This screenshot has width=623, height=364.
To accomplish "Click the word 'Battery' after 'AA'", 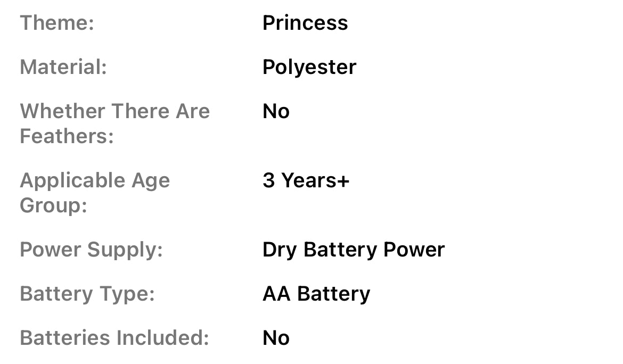I will click(x=333, y=294).
